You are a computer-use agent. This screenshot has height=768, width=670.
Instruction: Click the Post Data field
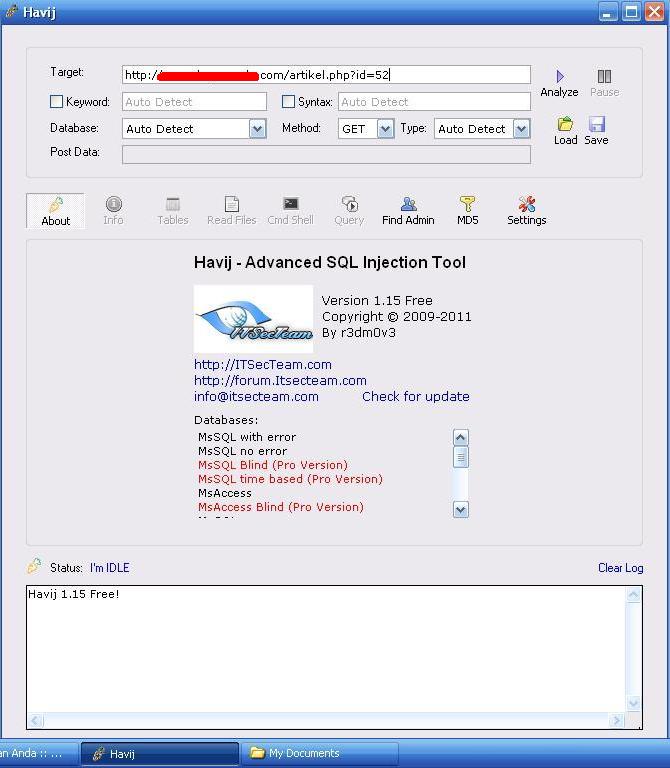pos(326,155)
